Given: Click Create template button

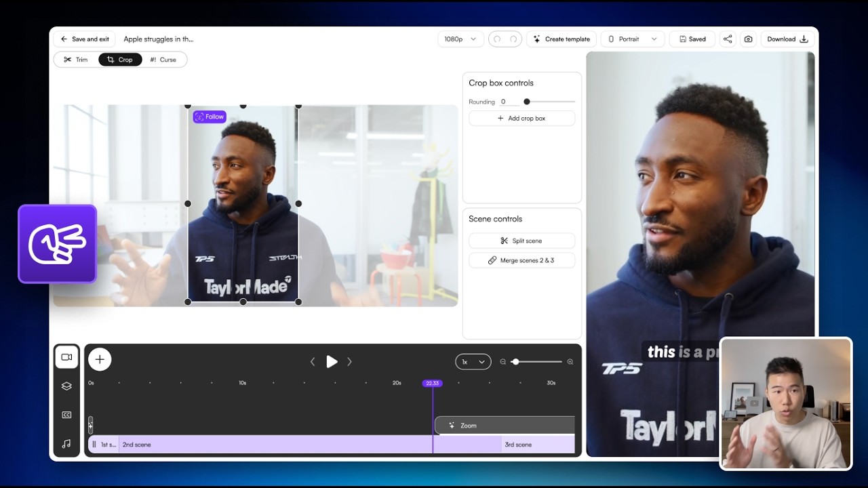Looking at the screenshot, I should click(561, 39).
